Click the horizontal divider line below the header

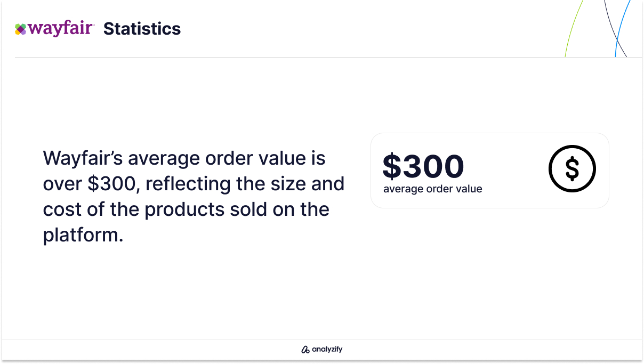[328, 57]
